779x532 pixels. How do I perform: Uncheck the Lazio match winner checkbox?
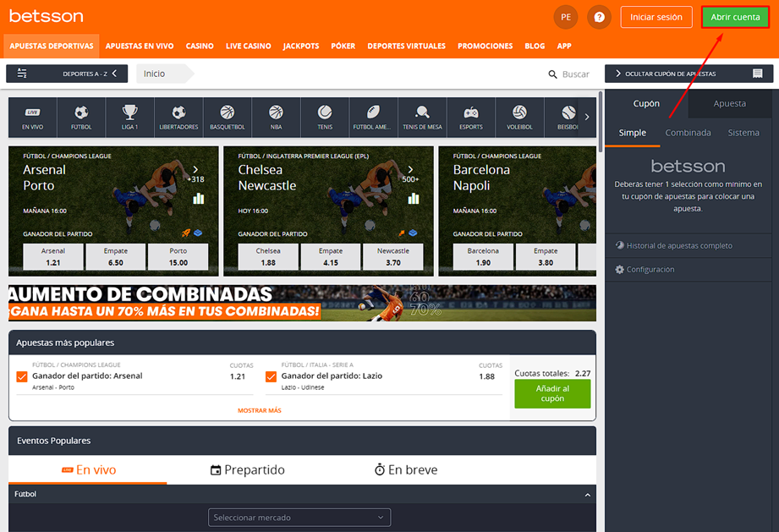(x=272, y=376)
